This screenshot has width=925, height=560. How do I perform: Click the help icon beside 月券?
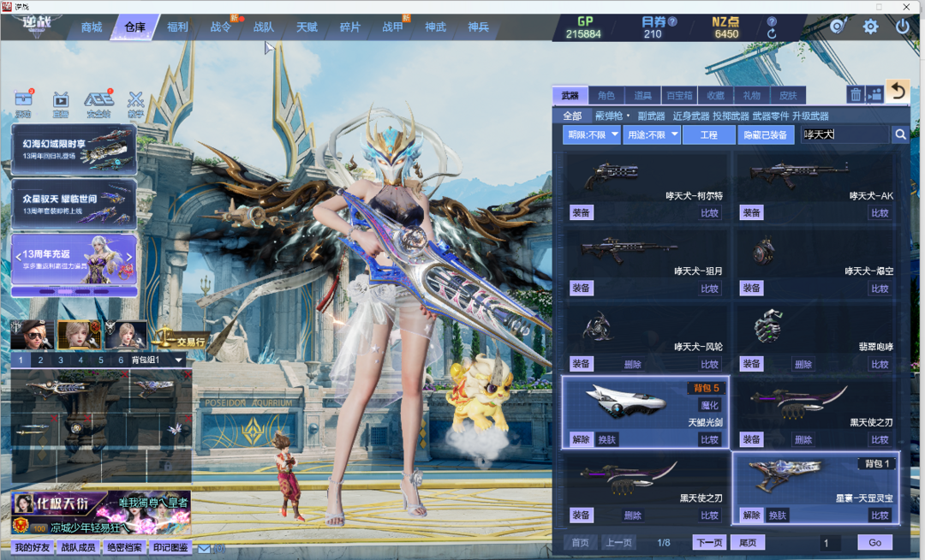click(672, 21)
